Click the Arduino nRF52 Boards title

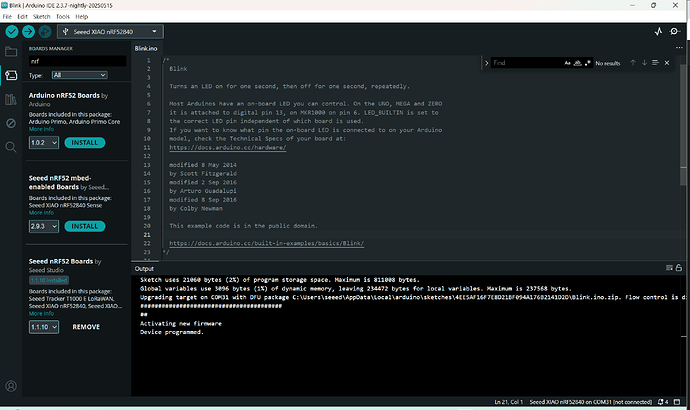click(64, 95)
